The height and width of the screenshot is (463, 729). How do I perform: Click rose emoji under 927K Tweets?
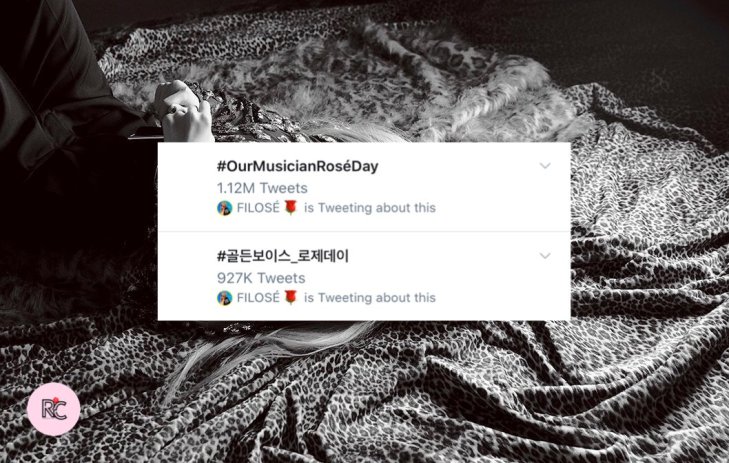point(291,297)
